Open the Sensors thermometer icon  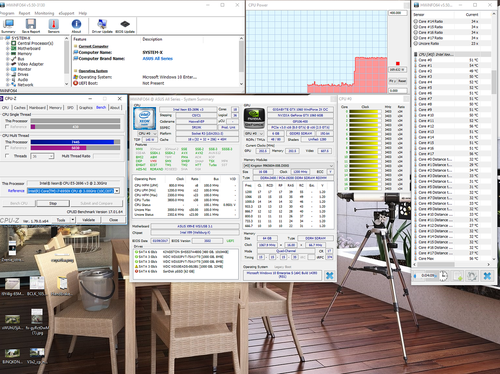54,25
